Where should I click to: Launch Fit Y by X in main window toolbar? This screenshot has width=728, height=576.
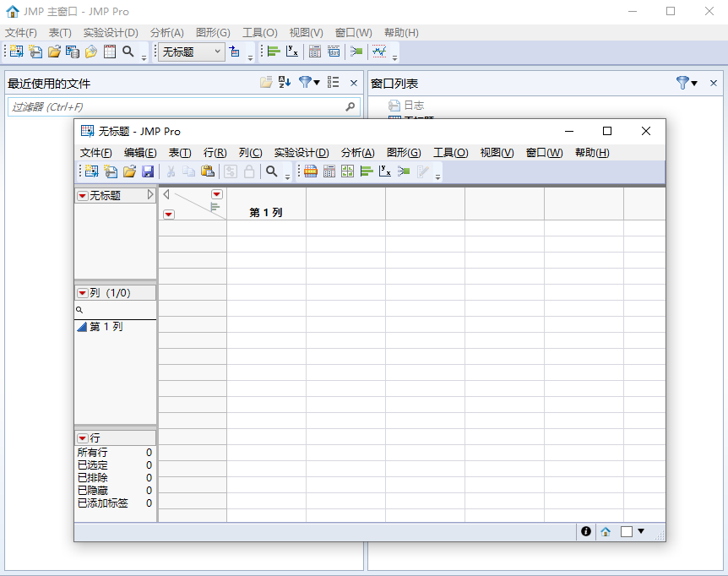(x=292, y=52)
